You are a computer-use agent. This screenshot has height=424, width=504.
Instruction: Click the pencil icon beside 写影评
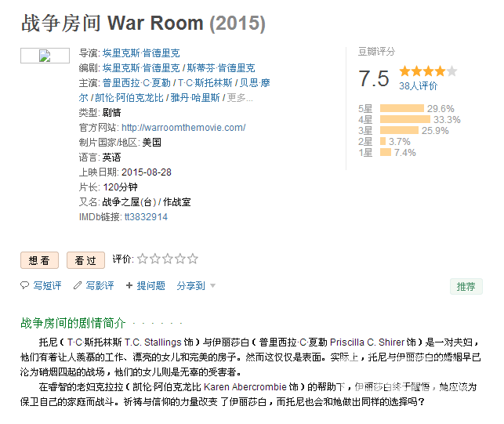pos(78,285)
